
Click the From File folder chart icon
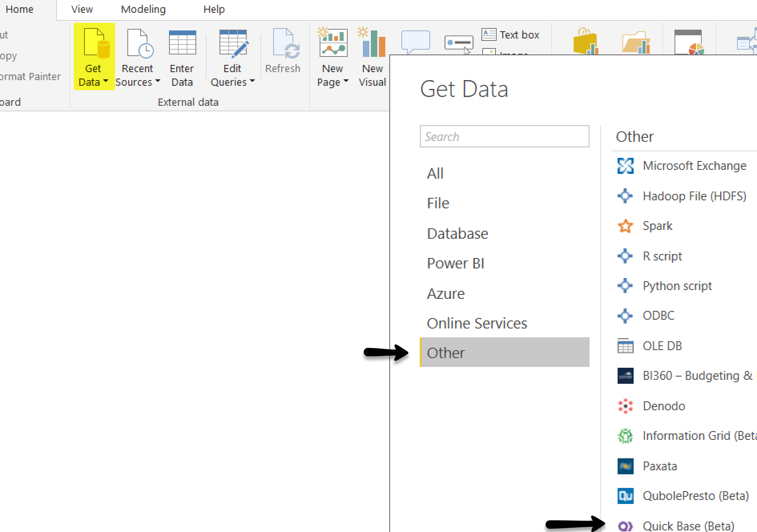pyautogui.click(x=636, y=42)
